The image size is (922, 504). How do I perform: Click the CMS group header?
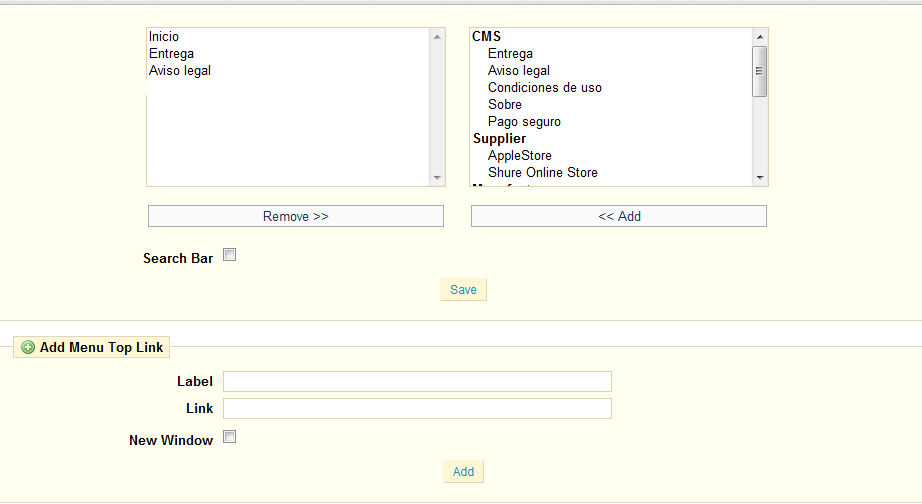[x=486, y=36]
